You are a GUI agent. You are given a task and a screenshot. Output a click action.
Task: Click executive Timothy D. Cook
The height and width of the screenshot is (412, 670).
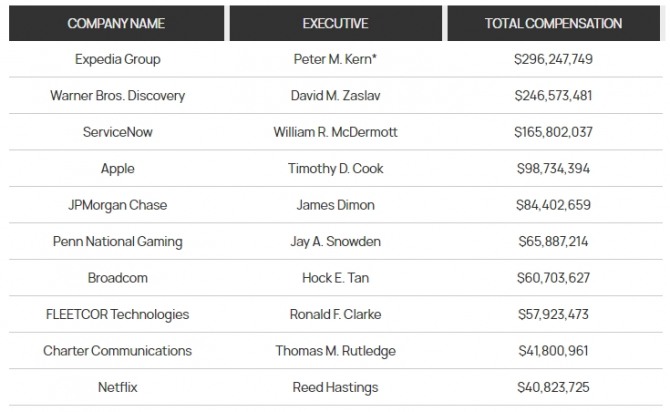point(335,169)
